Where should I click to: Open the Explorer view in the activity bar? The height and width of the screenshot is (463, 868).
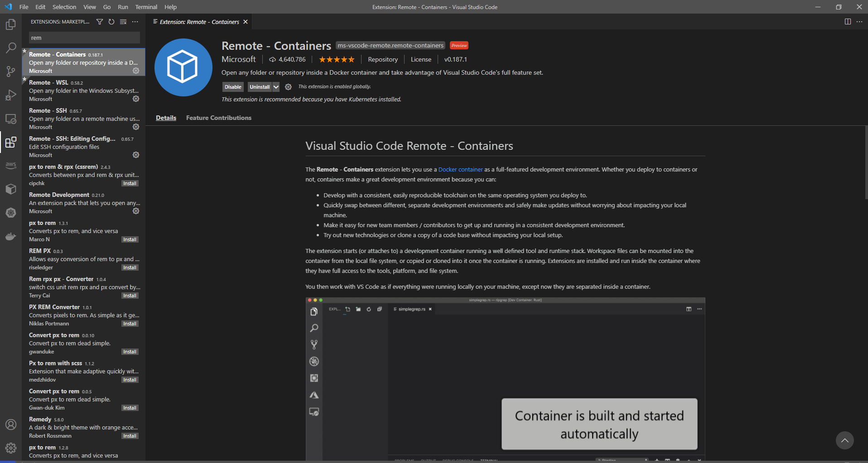pyautogui.click(x=11, y=25)
